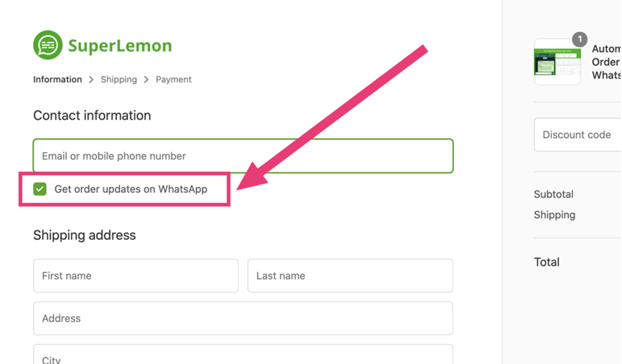The height and width of the screenshot is (364, 622).
Task: Click the SuperLemon brand name text
Action: point(120,46)
